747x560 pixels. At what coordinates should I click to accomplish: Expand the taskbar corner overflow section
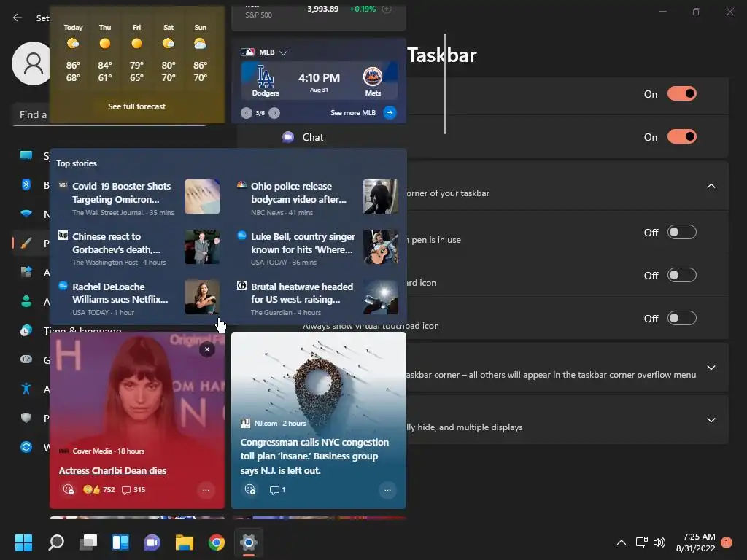(x=711, y=367)
